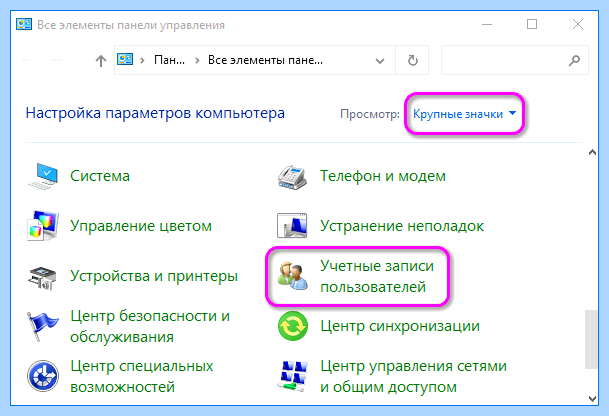Select Все элементы пане... breadcrumb

pos(265,60)
